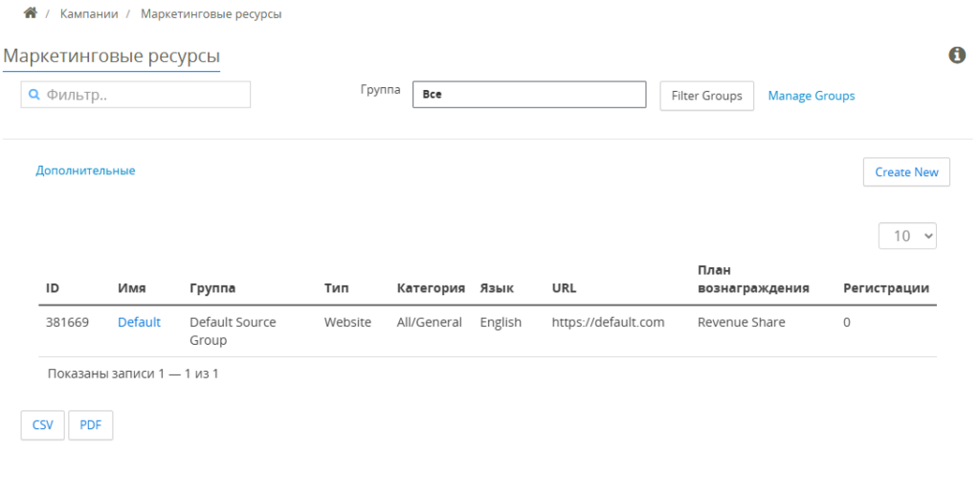Click the Filter Groups button

(707, 96)
